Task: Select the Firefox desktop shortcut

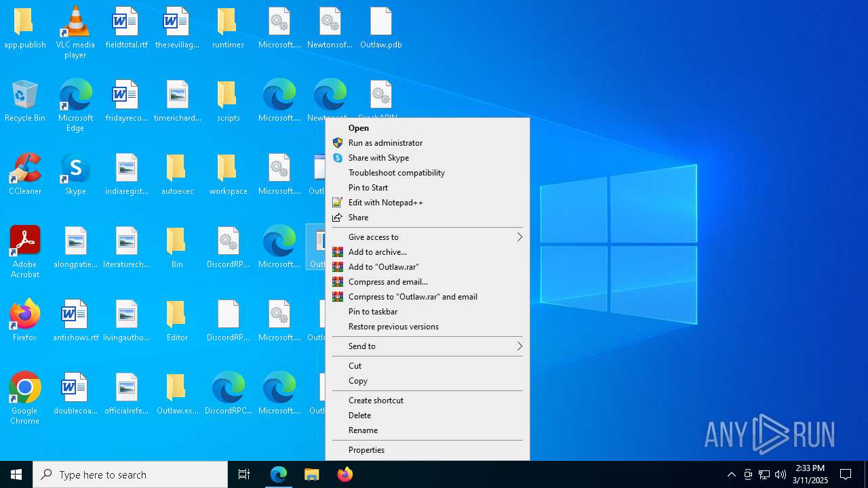Action: [24, 314]
